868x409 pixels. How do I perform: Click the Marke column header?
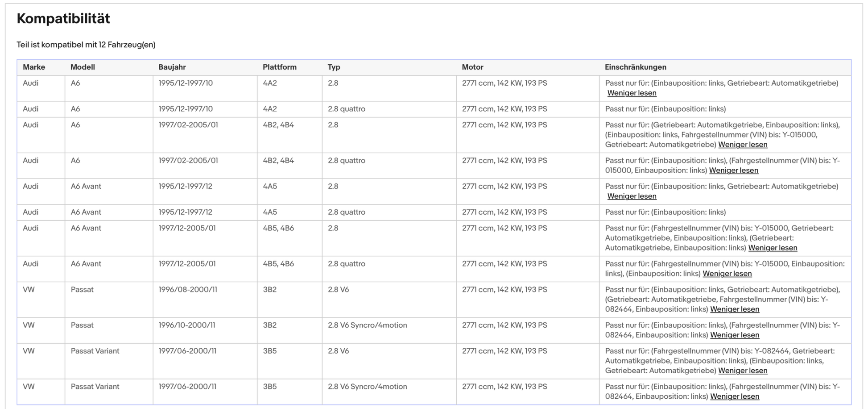click(x=34, y=67)
